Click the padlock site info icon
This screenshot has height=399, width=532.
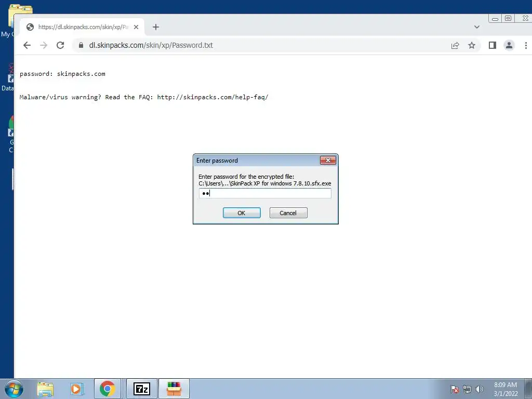(81, 45)
